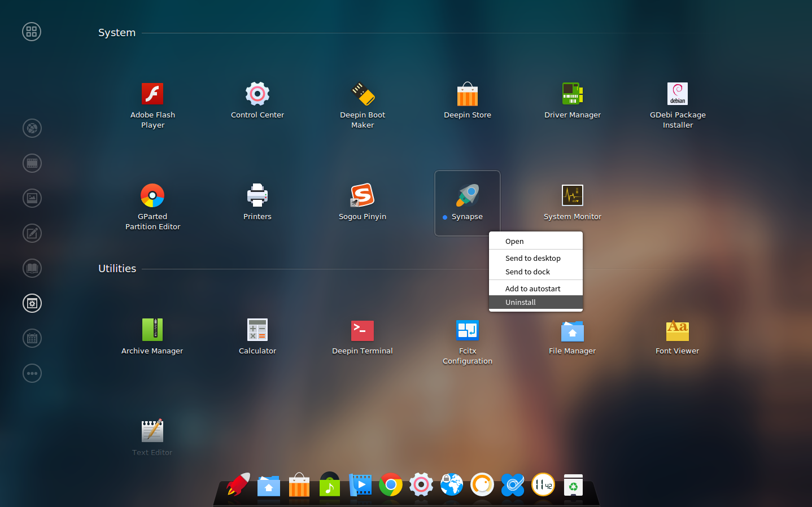Select Send to dock menu entry

click(536, 272)
